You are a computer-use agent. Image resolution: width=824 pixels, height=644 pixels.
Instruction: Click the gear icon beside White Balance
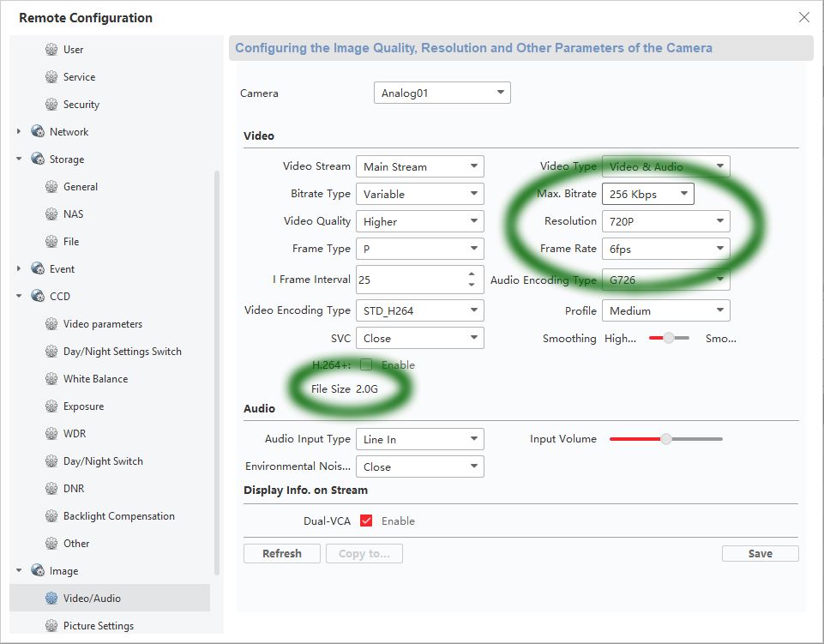(51, 379)
